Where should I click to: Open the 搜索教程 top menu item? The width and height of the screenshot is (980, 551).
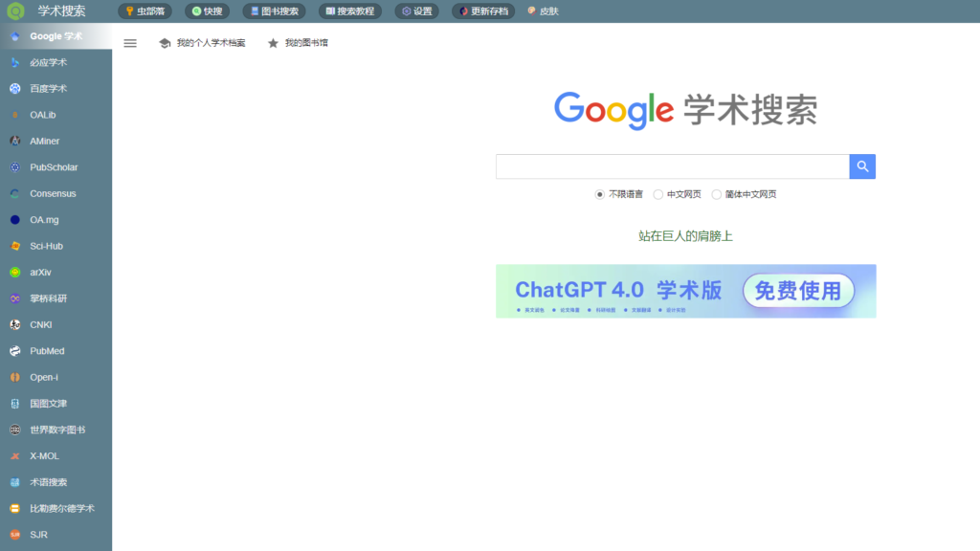350,11
